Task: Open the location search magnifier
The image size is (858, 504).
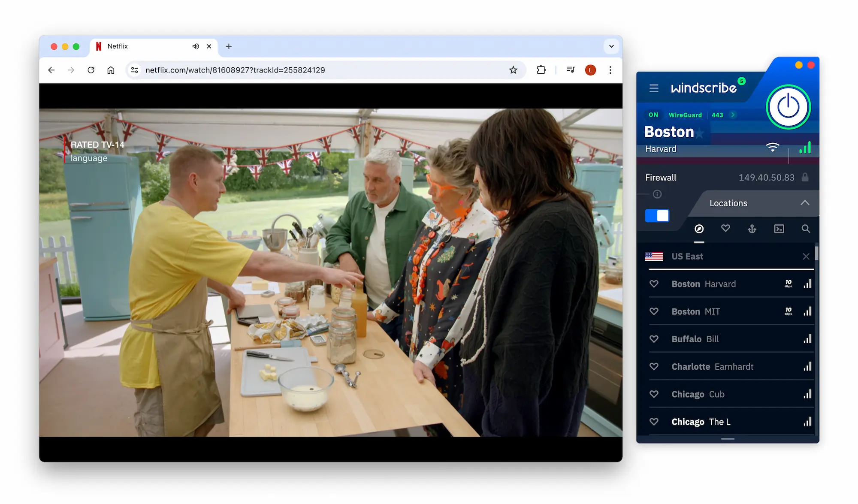Action: (x=806, y=229)
